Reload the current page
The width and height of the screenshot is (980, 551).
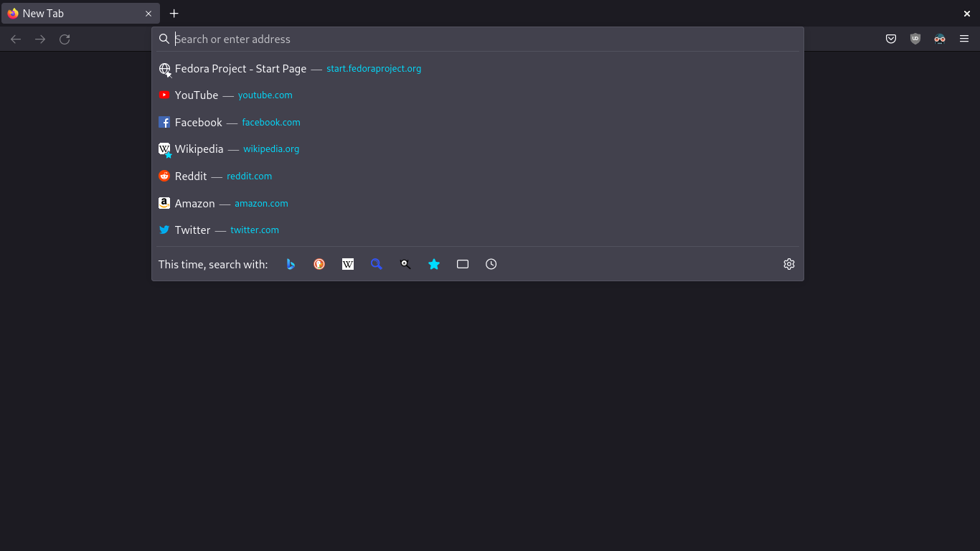[65, 39]
